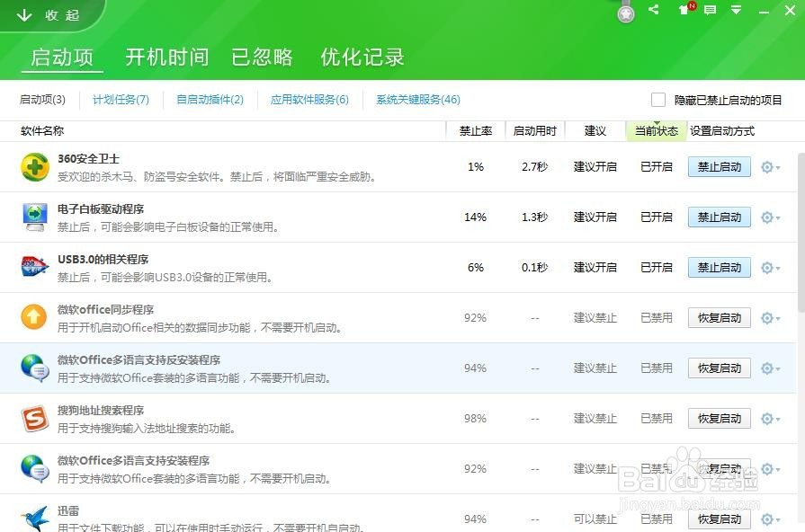The image size is (805, 532).
Task: Open the medal badge icon in title bar
Action: (x=625, y=13)
